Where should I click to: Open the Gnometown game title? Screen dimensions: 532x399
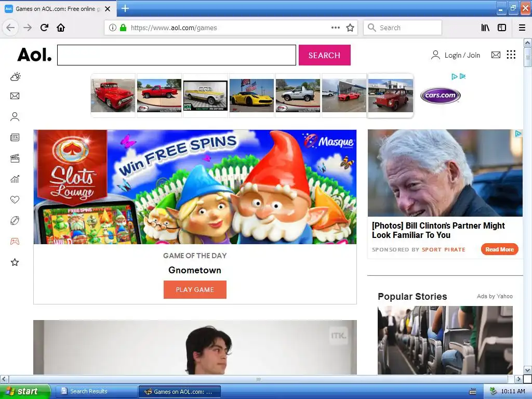(195, 270)
